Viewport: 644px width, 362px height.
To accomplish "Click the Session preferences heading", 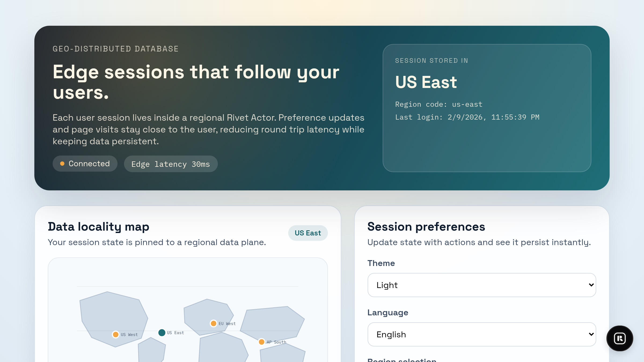I will [x=426, y=227].
